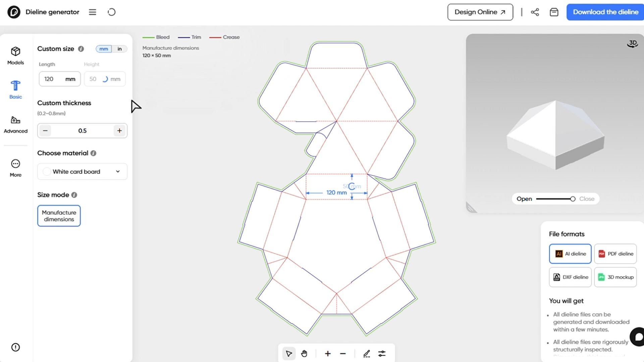Click the Open/Close preview slider handle

click(x=573, y=199)
